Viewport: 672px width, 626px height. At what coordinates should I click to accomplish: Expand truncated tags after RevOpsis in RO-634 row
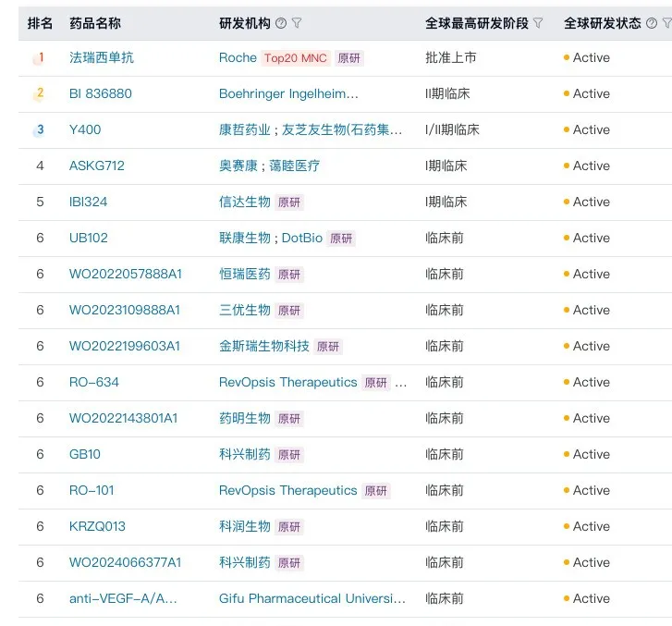(x=400, y=383)
